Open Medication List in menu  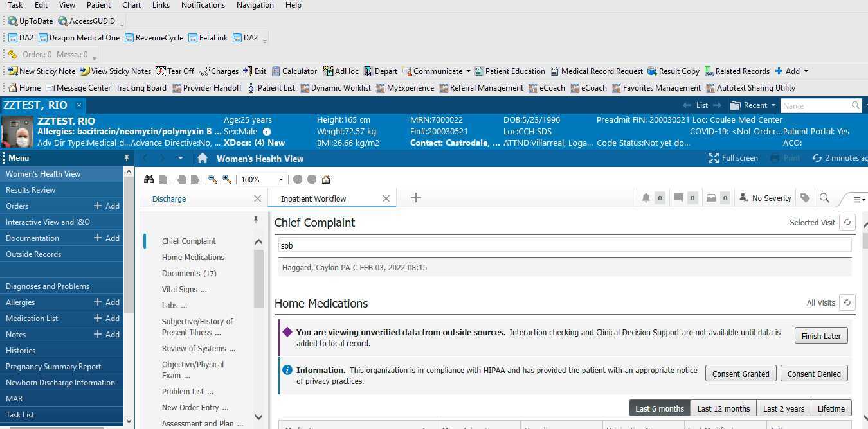(x=32, y=319)
